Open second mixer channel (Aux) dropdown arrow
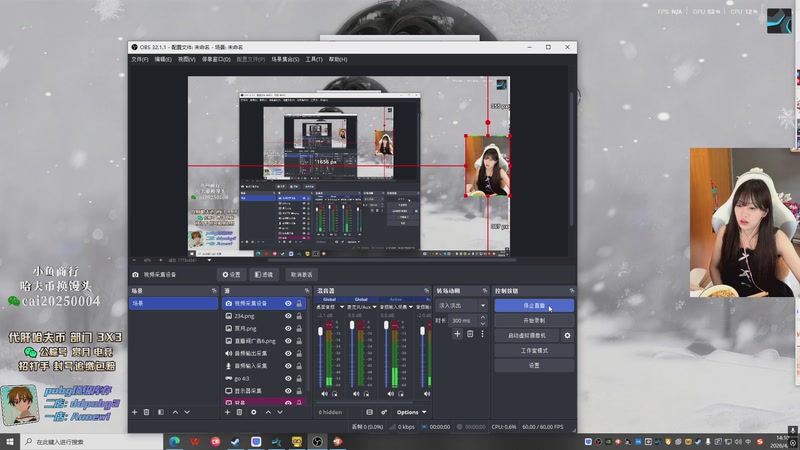The width and height of the screenshot is (800, 450). 374,307
